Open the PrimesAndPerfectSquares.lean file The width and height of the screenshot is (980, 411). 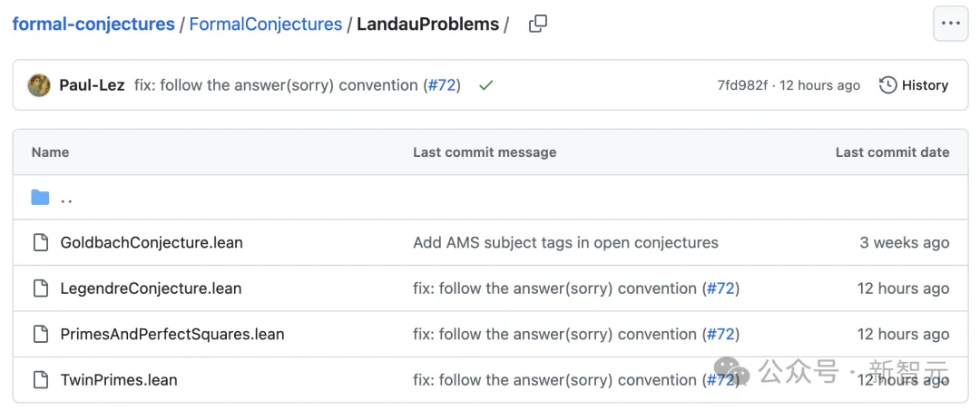click(172, 334)
